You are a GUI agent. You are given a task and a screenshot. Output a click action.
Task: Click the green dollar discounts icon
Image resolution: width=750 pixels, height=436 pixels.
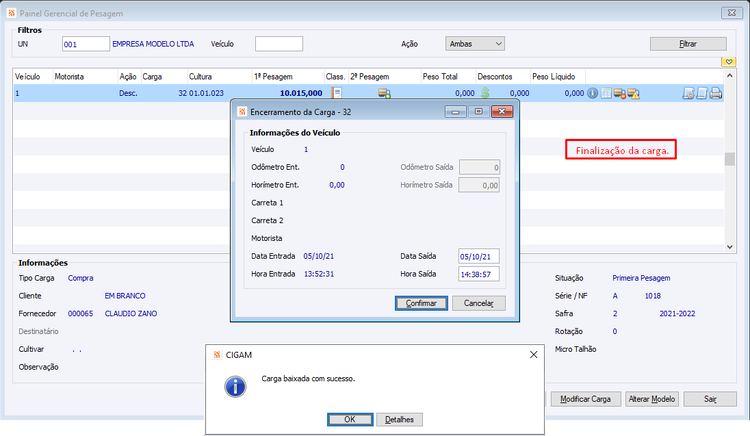click(x=485, y=93)
